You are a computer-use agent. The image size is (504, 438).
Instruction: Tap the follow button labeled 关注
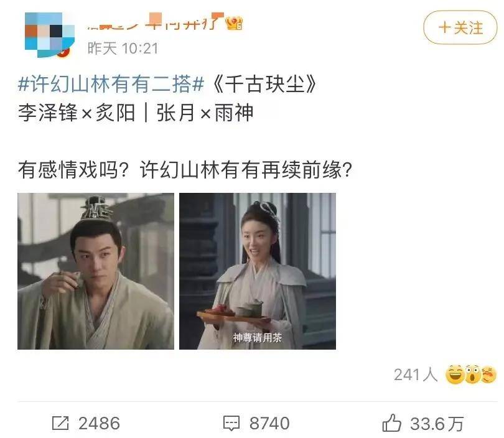click(x=460, y=27)
